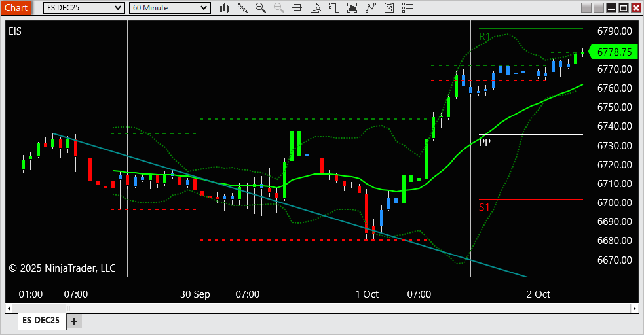The image size is (644, 335).
Task: Click the 6750.00 price axis label
Action: click(615, 107)
